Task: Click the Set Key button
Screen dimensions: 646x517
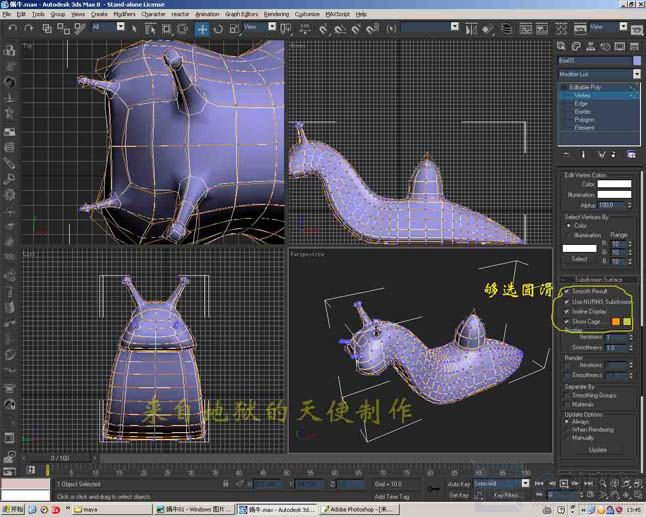Action: 459,495
